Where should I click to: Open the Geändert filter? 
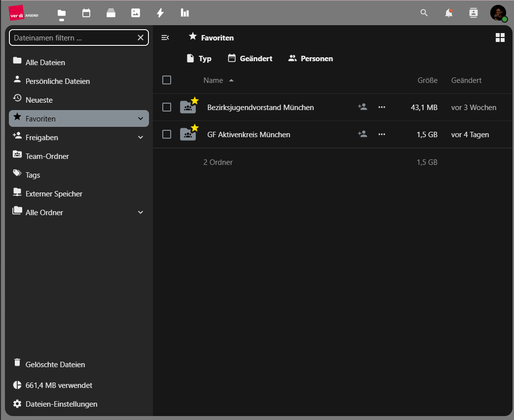pos(250,58)
